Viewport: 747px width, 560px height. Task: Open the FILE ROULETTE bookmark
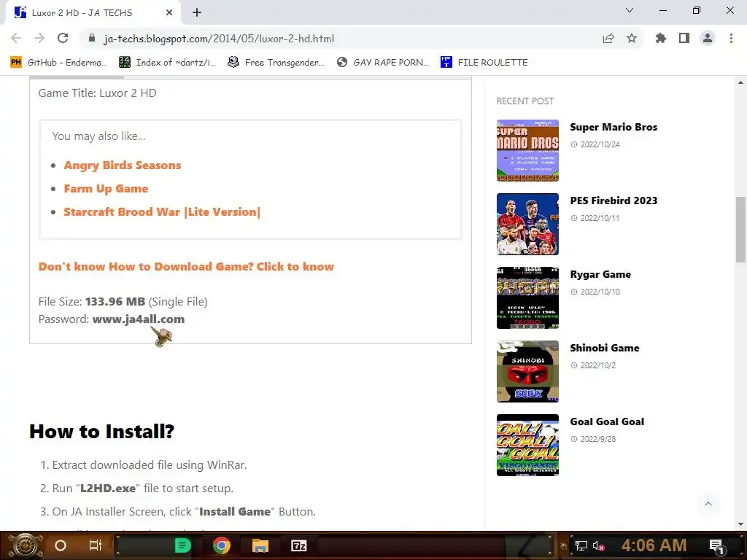[484, 63]
